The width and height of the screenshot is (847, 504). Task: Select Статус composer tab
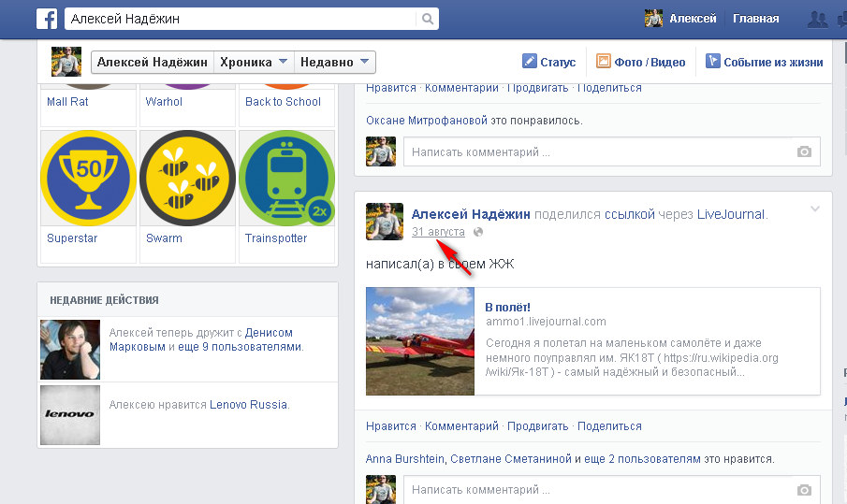click(548, 62)
